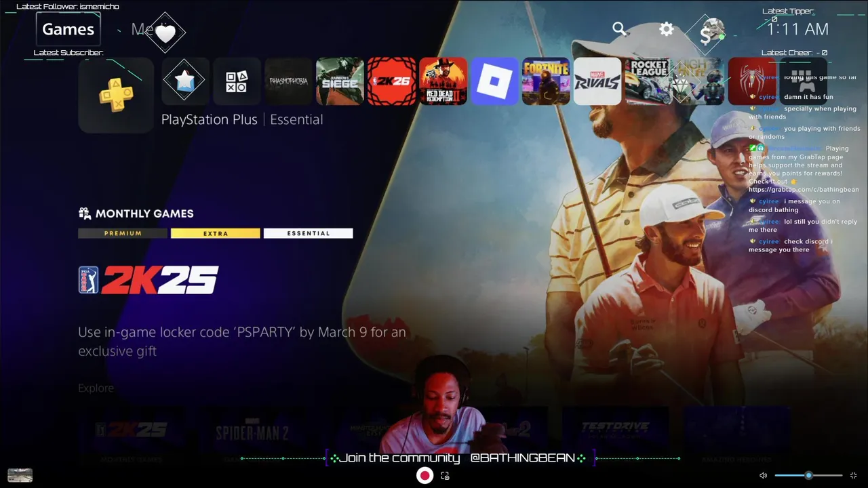Viewport: 868px width, 488px height.
Task: Launch Rocket League game tile
Action: 649,81
